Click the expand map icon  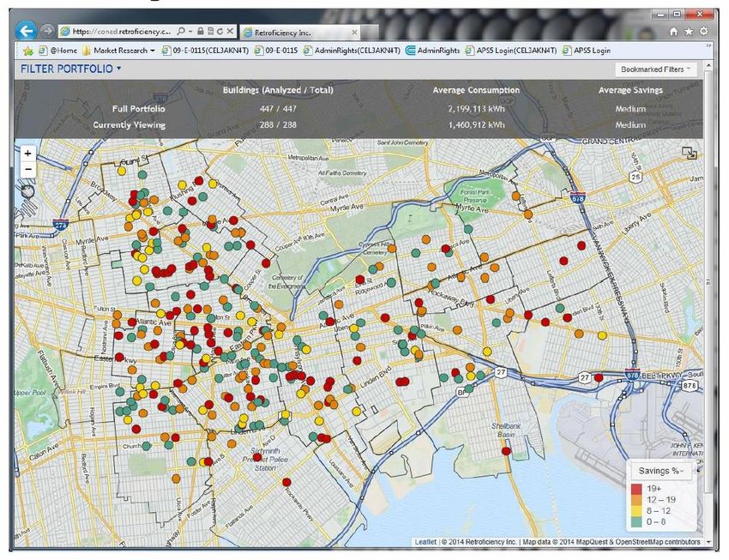(x=689, y=153)
